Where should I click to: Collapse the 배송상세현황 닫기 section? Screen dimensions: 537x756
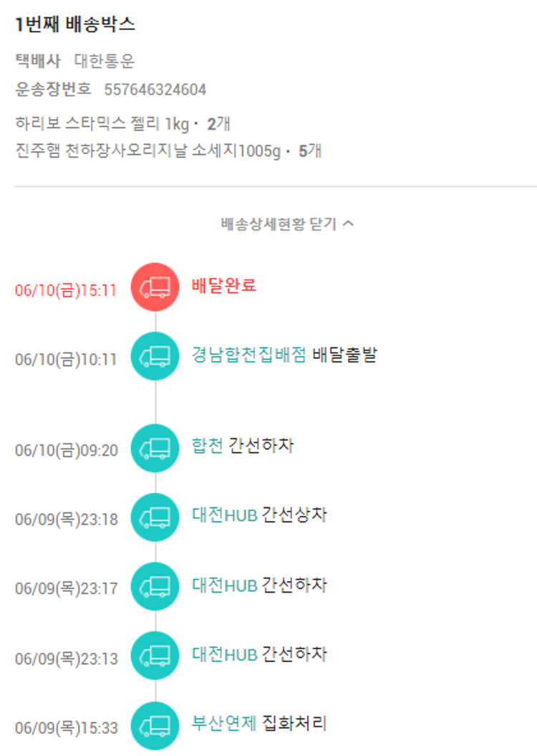(x=287, y=224)
